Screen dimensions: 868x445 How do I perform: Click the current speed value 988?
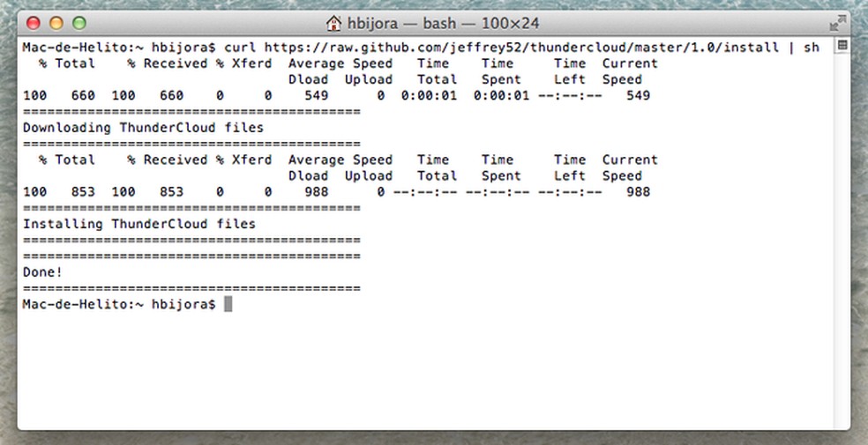639,192
